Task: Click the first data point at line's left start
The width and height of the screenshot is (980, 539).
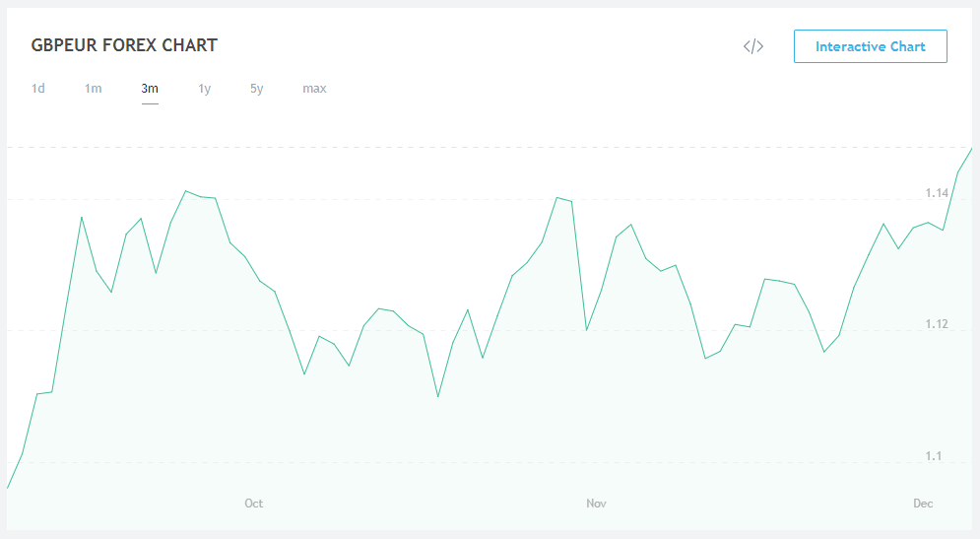Action: tap(8, 488)
